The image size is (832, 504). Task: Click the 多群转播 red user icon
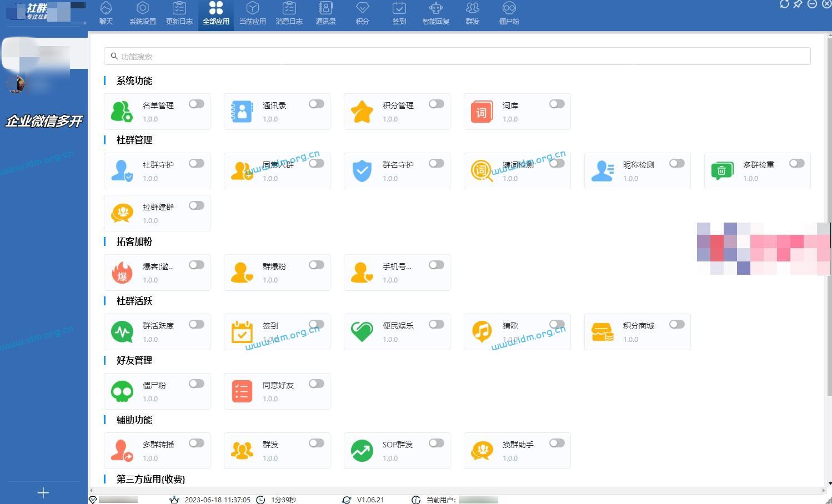pyautogui.click(x=122, y=451)
